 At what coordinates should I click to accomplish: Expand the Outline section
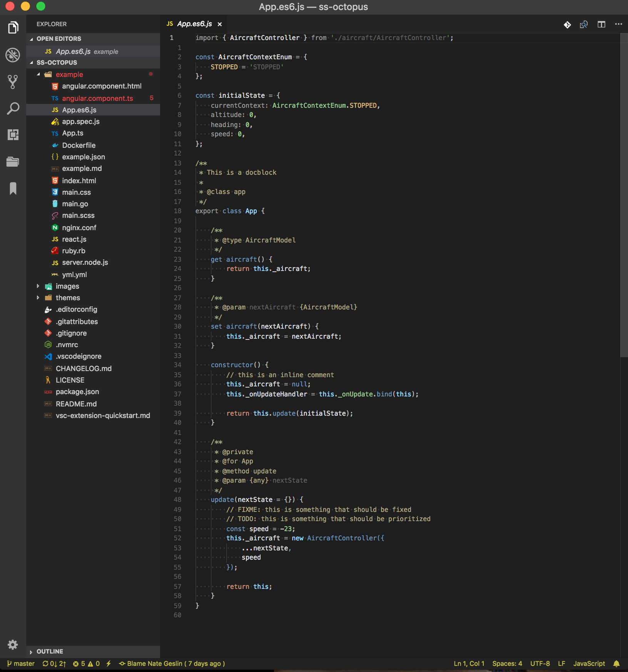tap(93, 652)
